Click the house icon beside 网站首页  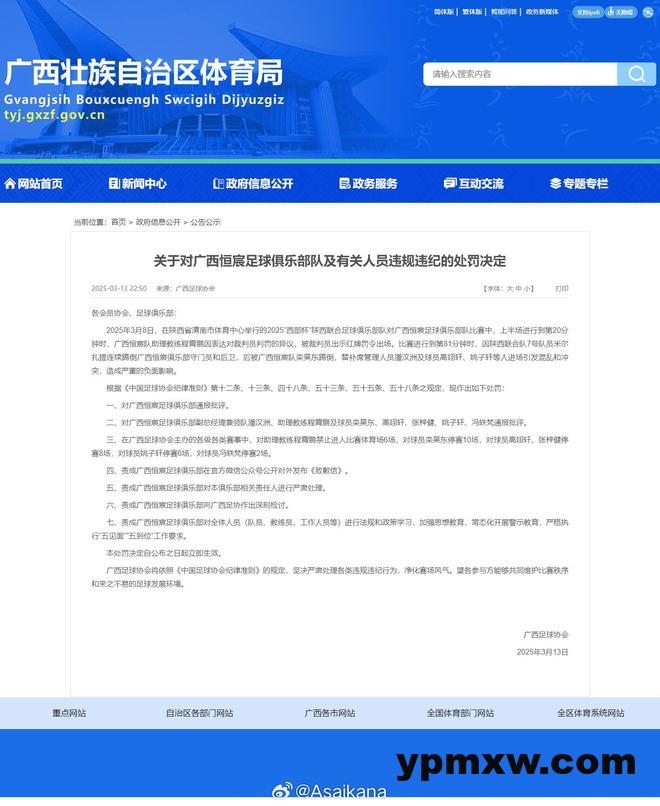(x=10, y=183)
